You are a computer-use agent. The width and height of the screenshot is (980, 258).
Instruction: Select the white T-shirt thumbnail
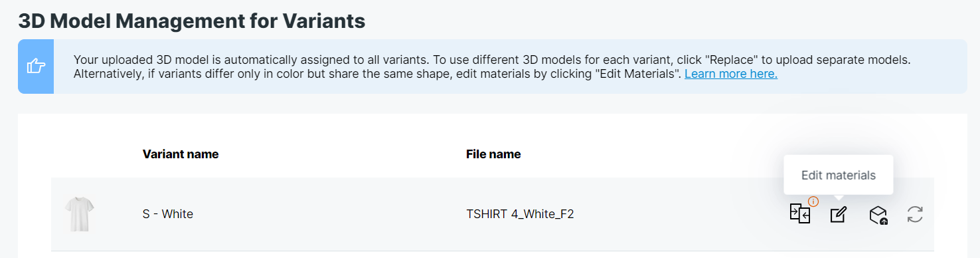pyautogui.click(x=80, y=214)
